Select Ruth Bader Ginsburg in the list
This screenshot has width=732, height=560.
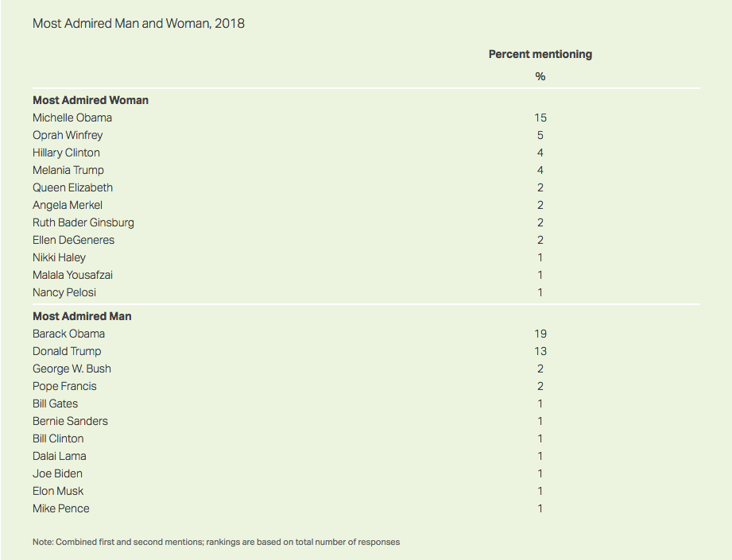click(x=83, y=223)
